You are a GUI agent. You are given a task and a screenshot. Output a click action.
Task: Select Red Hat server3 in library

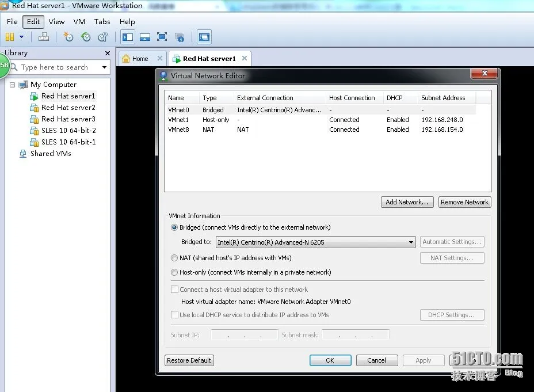68,119
